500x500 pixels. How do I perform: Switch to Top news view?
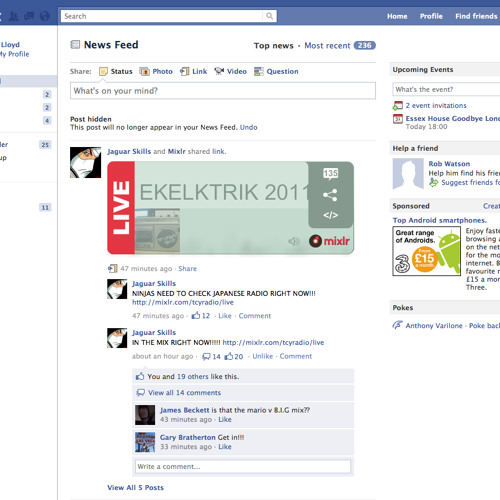tap(273, 46)
